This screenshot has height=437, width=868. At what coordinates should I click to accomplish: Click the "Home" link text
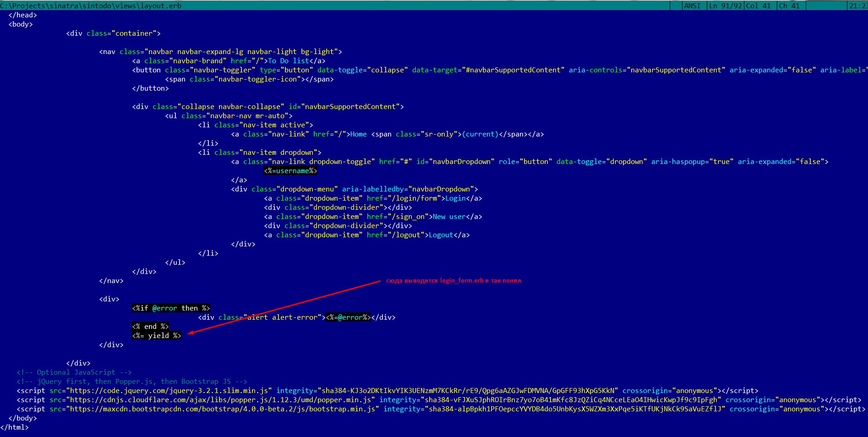(x=359, y=134)
